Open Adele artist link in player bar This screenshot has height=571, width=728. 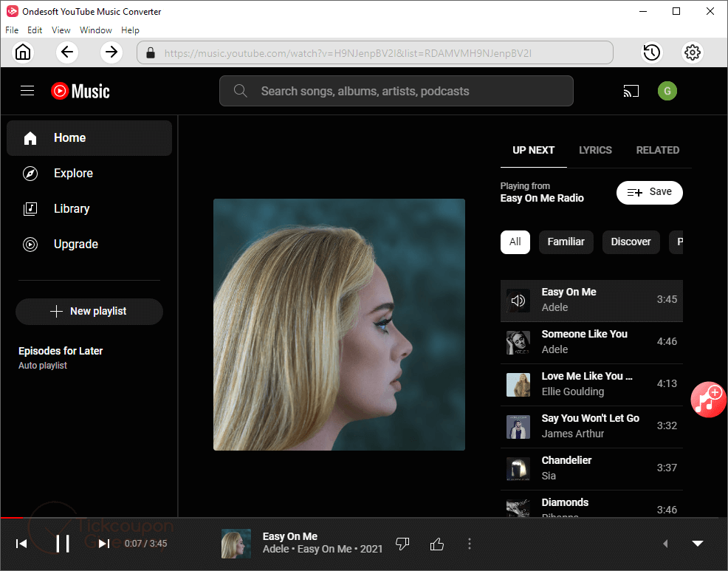click(x=276, y=549)
